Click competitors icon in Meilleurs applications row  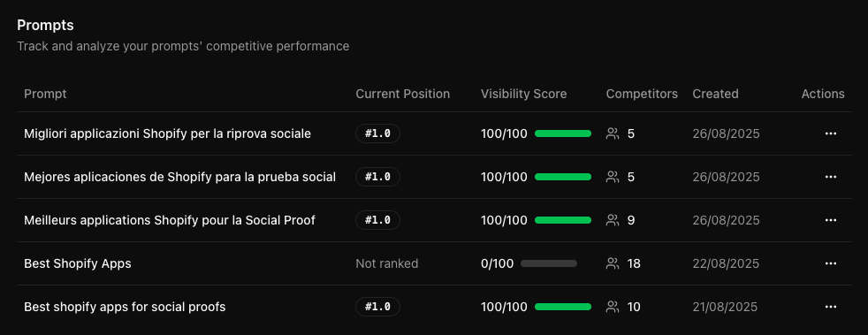pyautogui.click(x=613, y=220)
